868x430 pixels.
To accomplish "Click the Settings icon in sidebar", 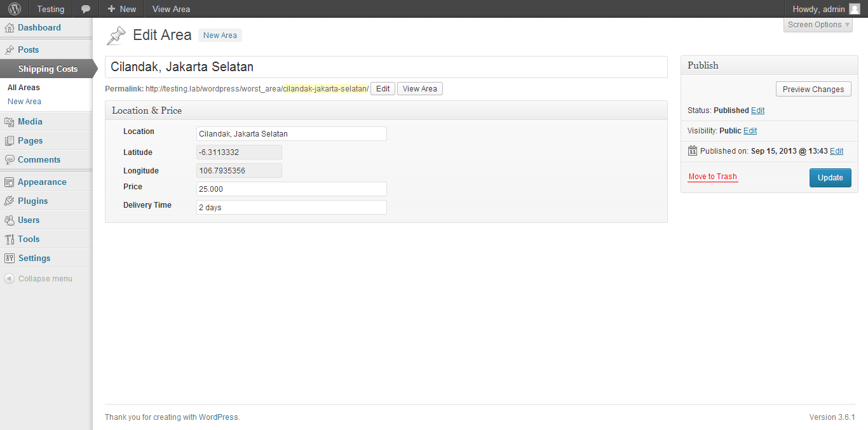I will point(10,258).
